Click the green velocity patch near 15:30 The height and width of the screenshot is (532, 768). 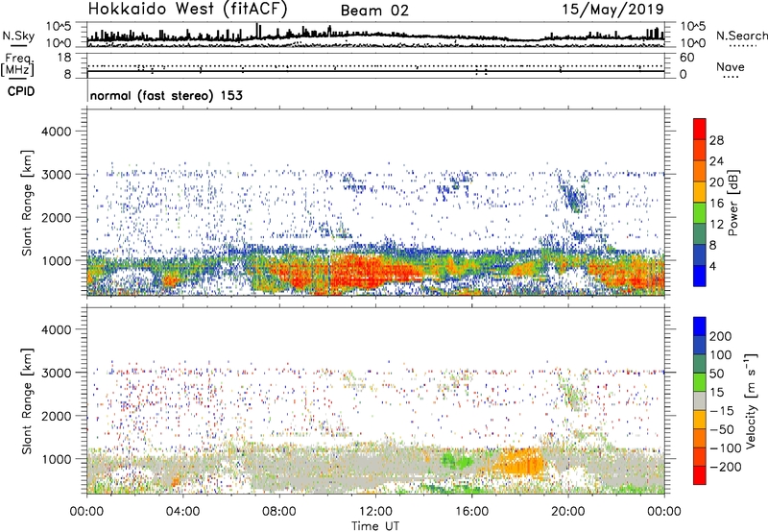(x=455, y=461)
